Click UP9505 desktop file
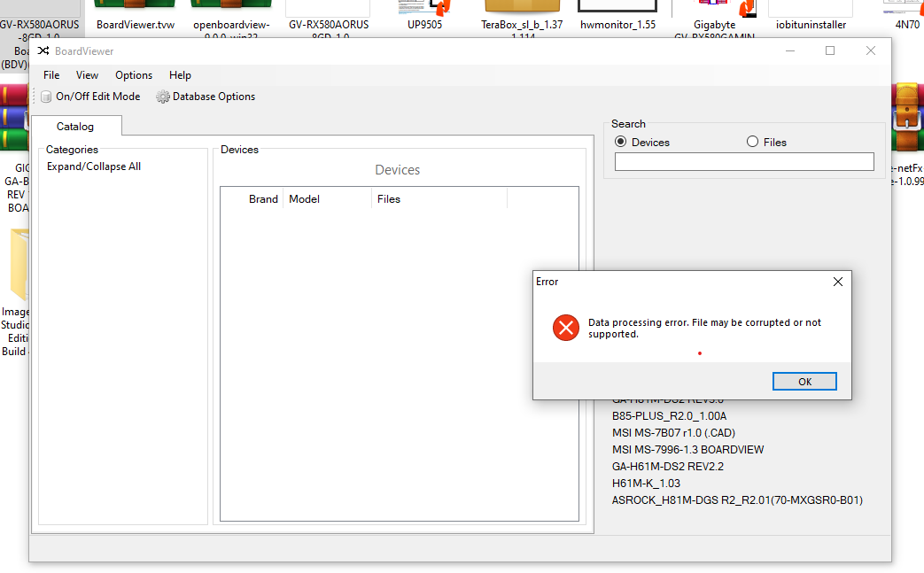Screen dimensions: 924x573 tap(424, 17)
